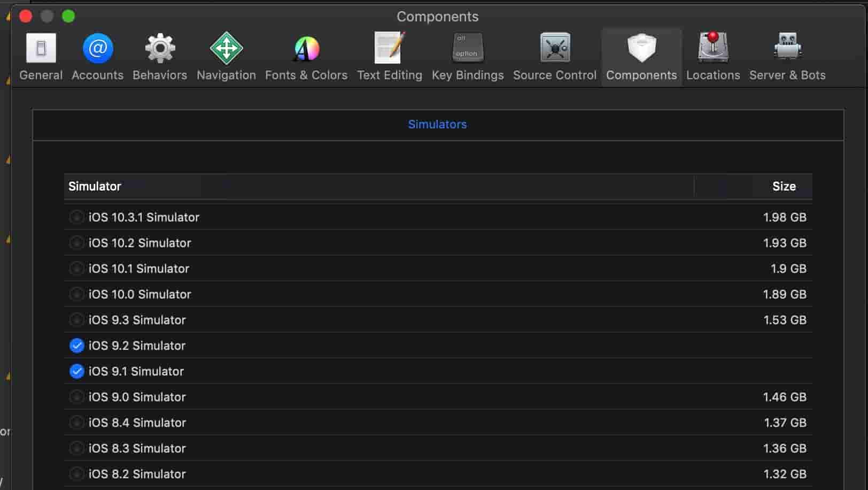Click the 1.93 GB size value
Image resolution: width=868 pixels, height=490 pixels.
tap(785, 243)
